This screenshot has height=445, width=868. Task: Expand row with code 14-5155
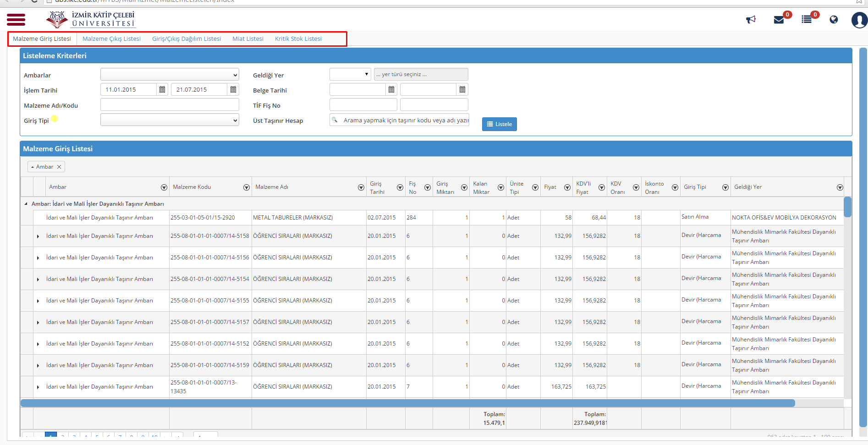(38, 301)
